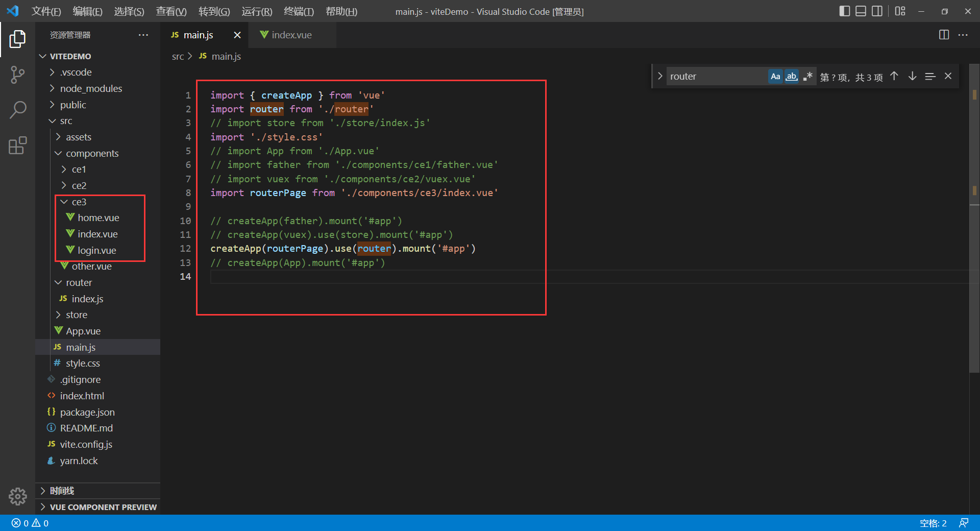Screen dimensions: 980x531
Task: Open the Source Control view
Action: pyautogui.click(x=17, y=75)
